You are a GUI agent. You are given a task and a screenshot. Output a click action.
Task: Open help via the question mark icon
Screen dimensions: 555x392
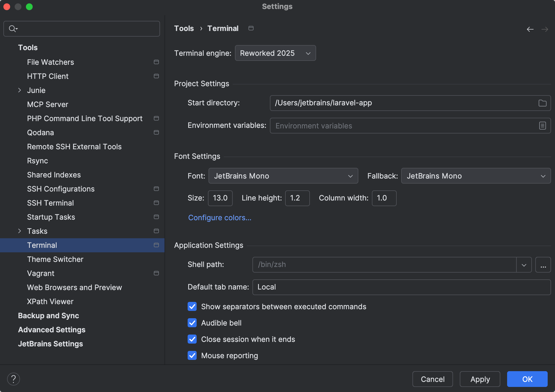point(13,379)
